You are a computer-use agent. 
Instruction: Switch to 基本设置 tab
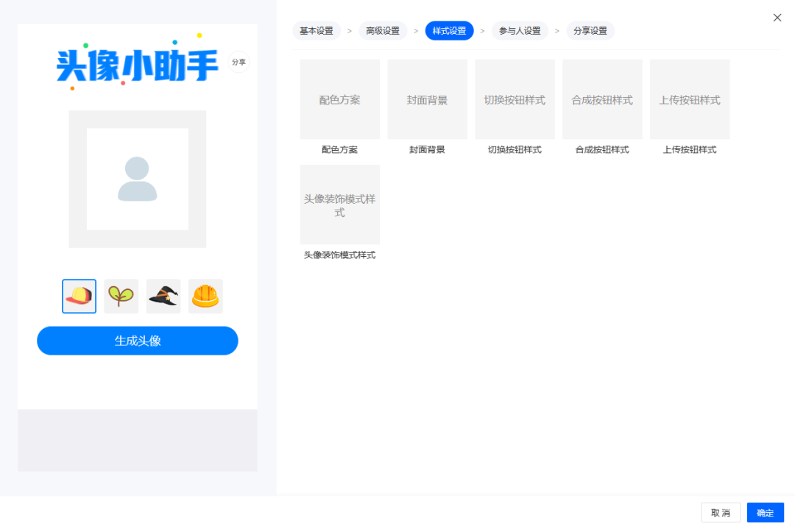click(x=317, y=31)
